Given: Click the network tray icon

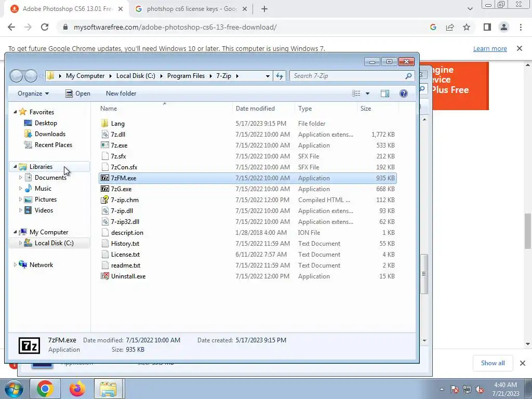Looking at the screenshot, I should pyautogui.click(x=467, y=389).
